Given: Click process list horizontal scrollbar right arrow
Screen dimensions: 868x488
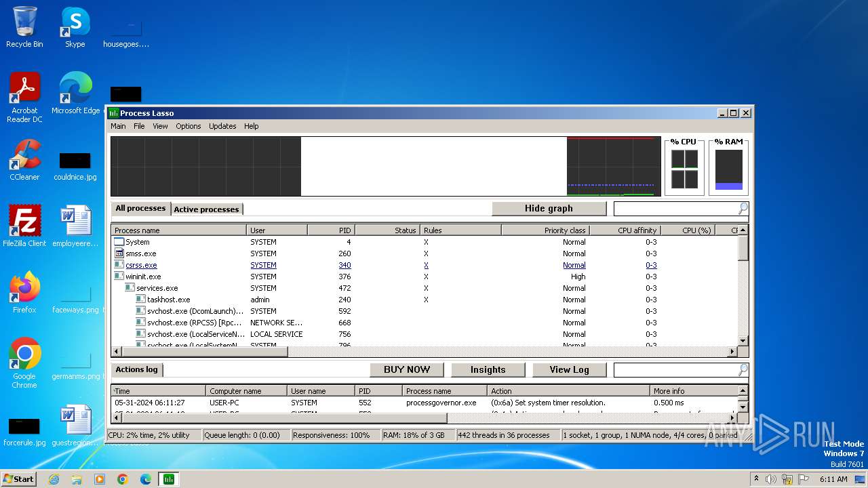Looking at the screenshot, I should coord(732,352).
